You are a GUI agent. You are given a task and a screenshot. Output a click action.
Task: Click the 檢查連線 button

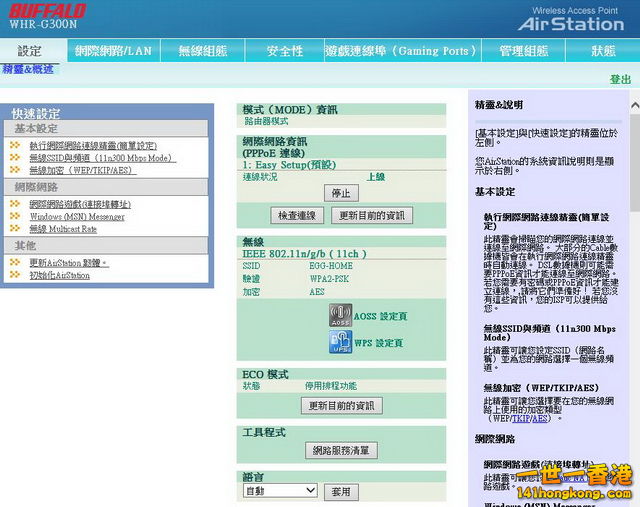298,215
